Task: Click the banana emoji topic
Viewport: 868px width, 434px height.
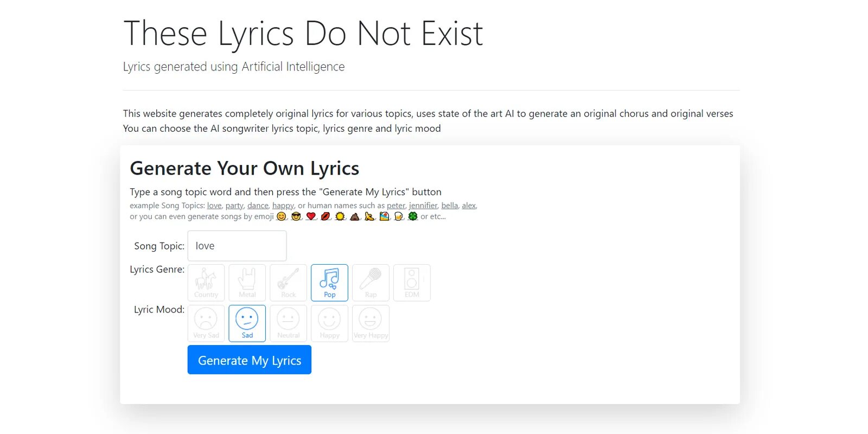Action: (x=369, y=216)
